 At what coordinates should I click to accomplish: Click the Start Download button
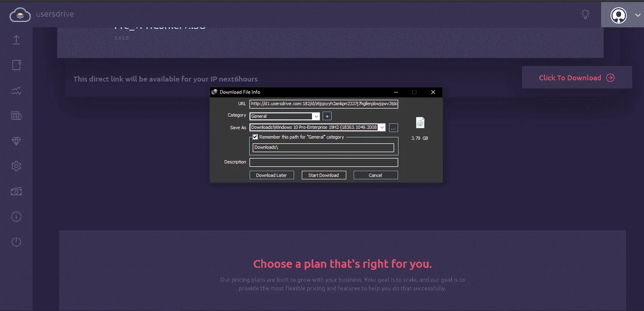pyautogui.click(x=324, y=175)
